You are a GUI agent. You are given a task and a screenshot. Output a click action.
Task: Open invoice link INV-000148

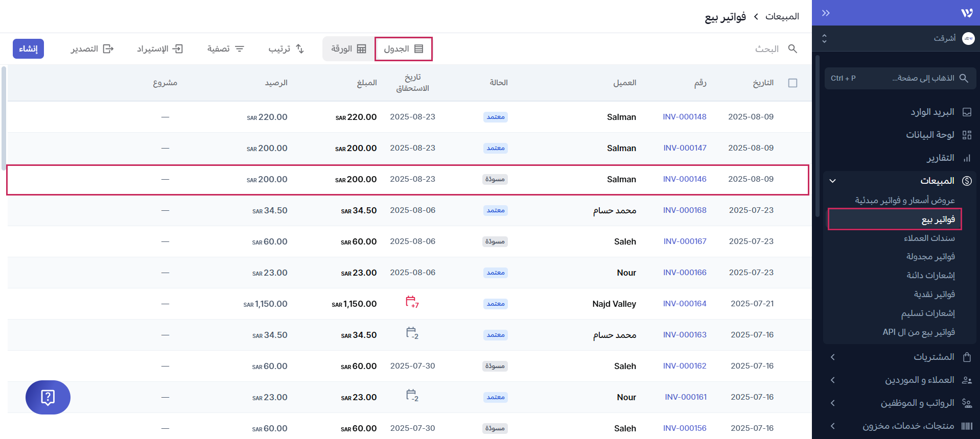pos(684,117)
